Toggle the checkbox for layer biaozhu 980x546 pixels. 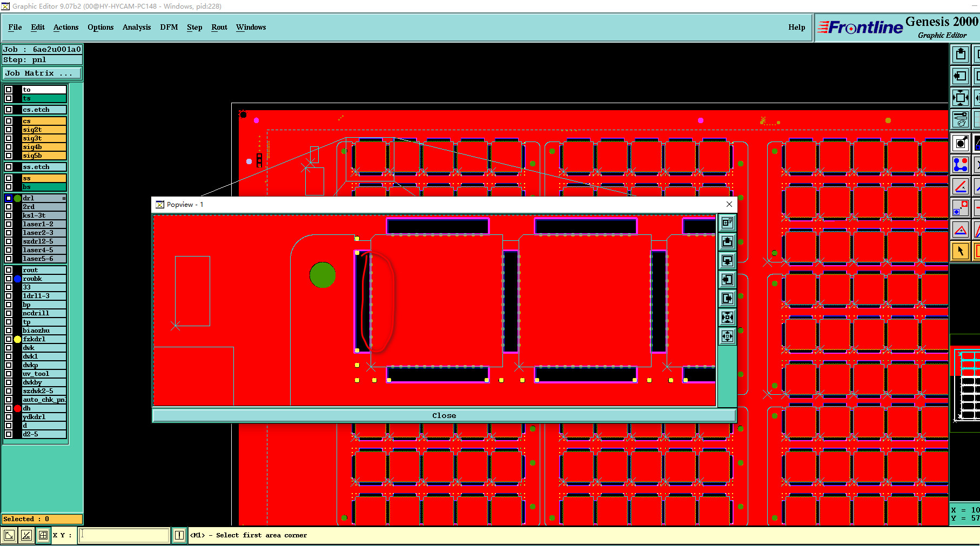click(x=9, y=331)
